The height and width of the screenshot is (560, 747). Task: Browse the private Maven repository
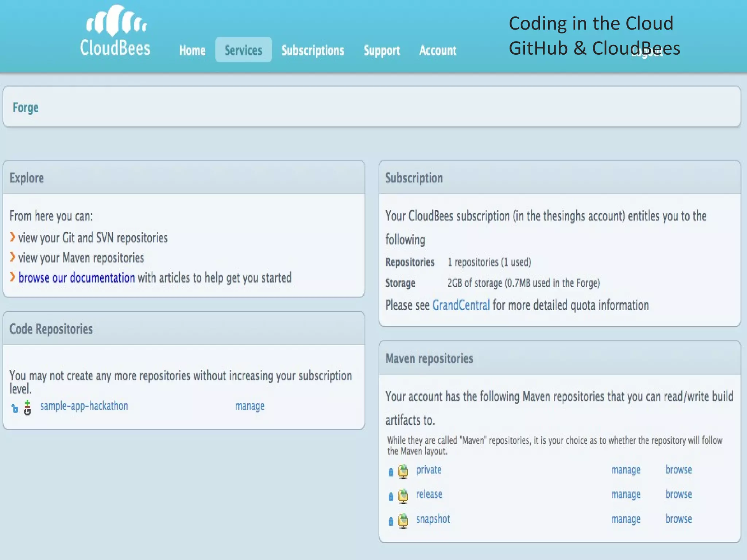coord(679,470)
